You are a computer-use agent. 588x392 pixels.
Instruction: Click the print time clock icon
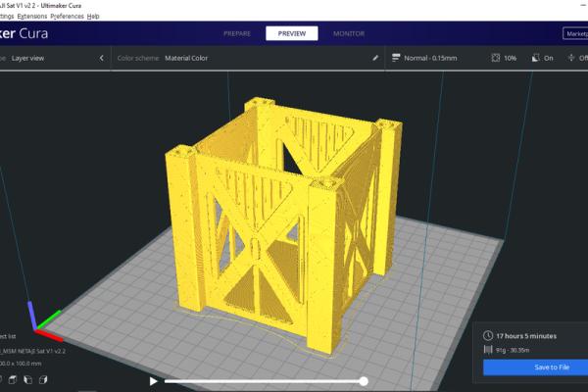488,335
